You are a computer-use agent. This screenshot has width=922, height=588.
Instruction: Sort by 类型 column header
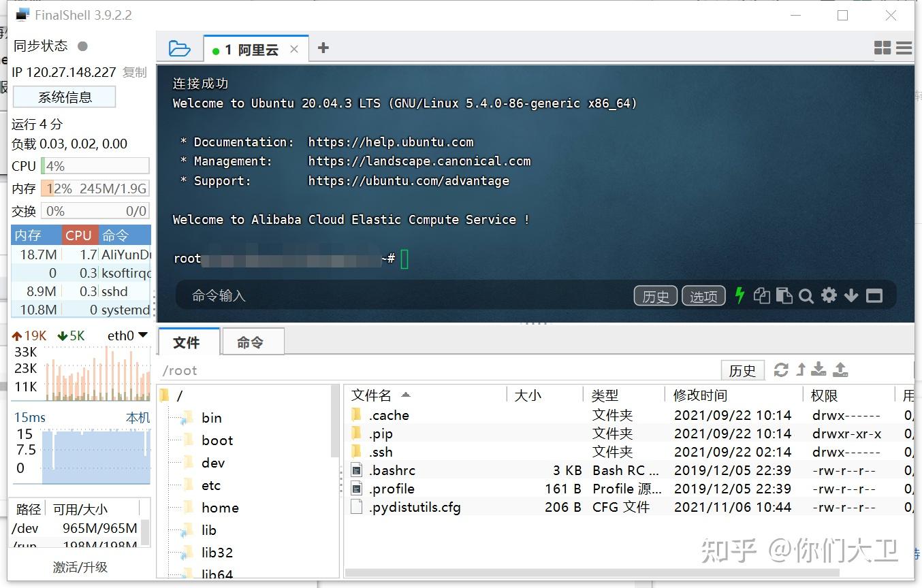[624, 395]
